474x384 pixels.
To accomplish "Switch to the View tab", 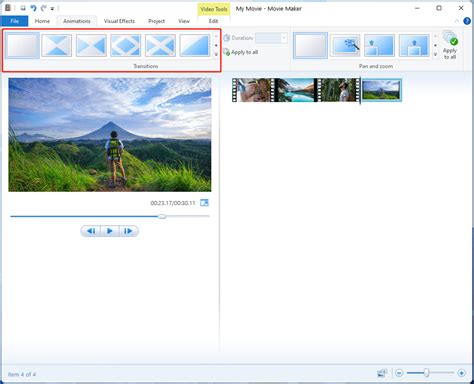I will (184, 21).
